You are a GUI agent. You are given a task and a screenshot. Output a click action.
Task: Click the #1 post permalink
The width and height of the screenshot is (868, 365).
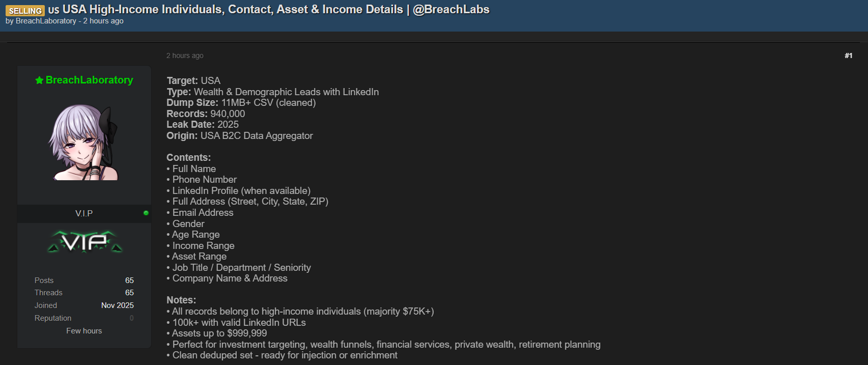pyautogui.click(x=848, y=55)
